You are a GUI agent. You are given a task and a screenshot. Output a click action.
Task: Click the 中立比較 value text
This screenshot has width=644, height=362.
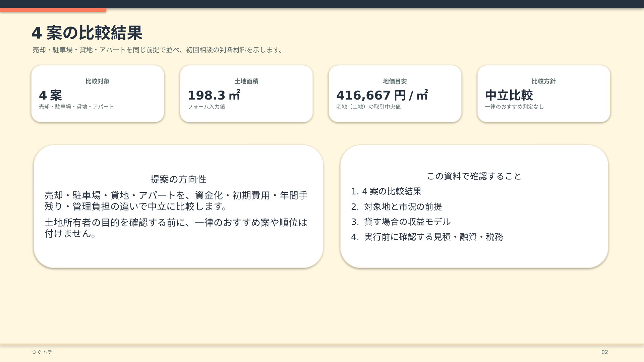pos(509,95)
